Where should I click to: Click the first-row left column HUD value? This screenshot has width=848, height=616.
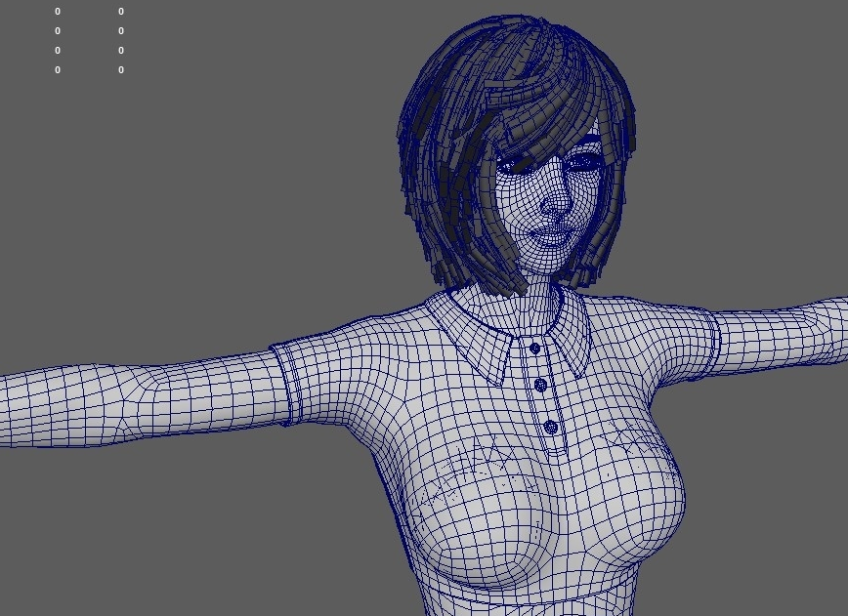[x=58, y=12]
